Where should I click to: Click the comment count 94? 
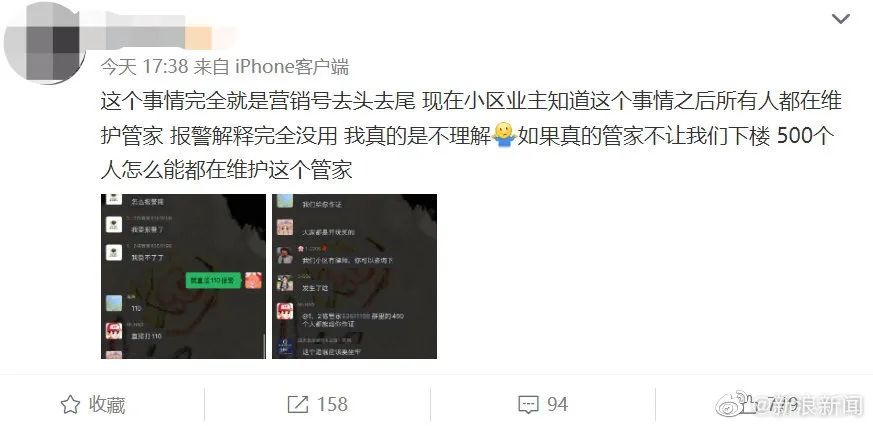pyautogui.click(x=557, y=405)
